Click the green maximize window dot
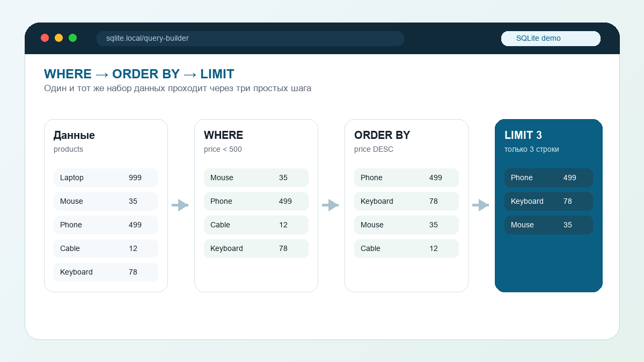The image size is (644, 362). click(73, 38)
